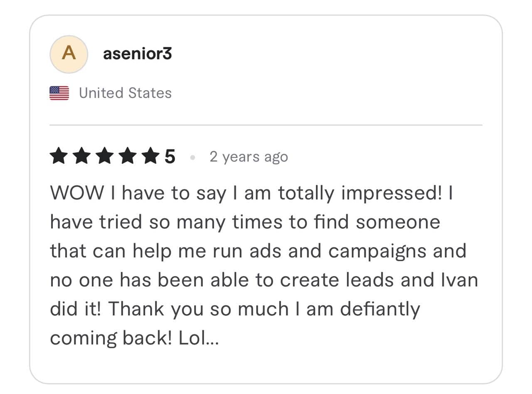Open the asenior3 reviewer profile

tap(137, 54)
